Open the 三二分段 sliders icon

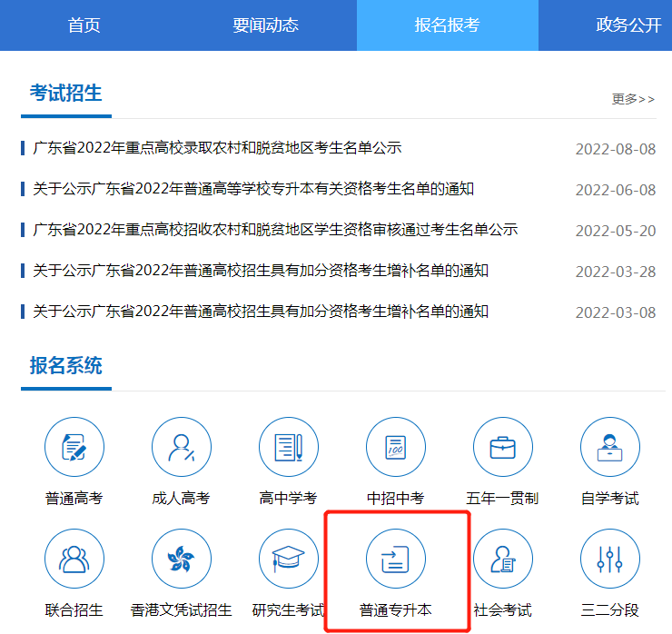pyautogui.click(x=610, y=558)
